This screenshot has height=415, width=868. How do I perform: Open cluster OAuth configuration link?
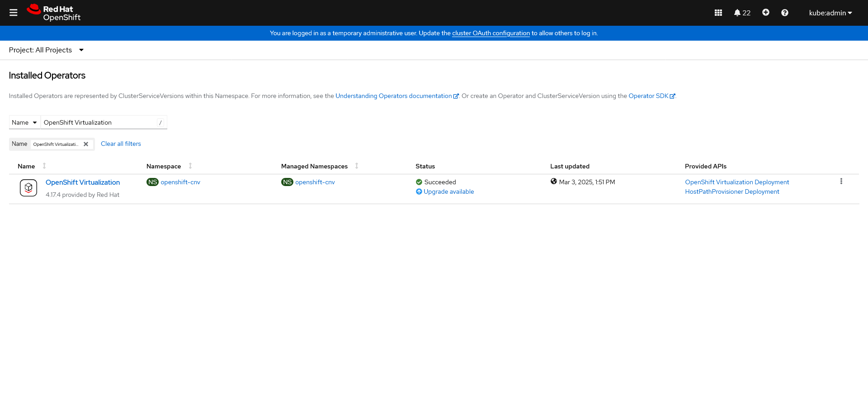pos(491,33)
